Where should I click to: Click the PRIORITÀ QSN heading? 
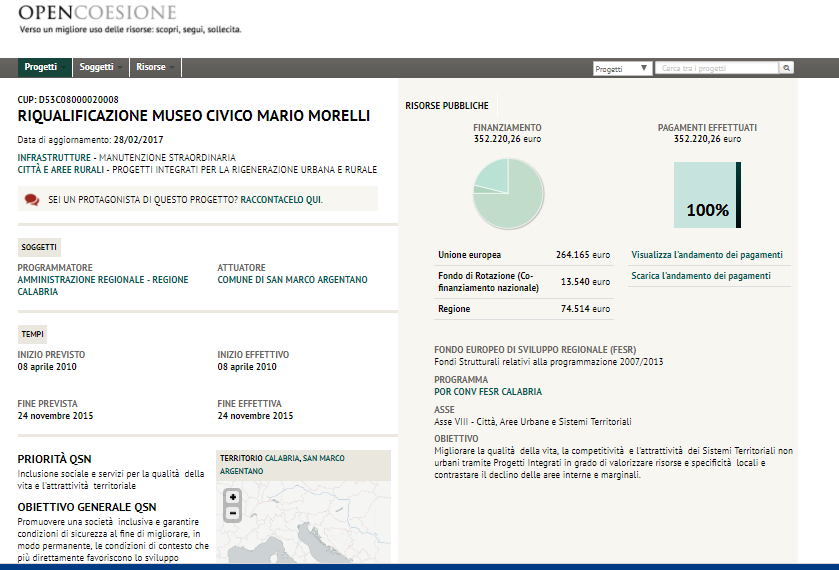55,459
